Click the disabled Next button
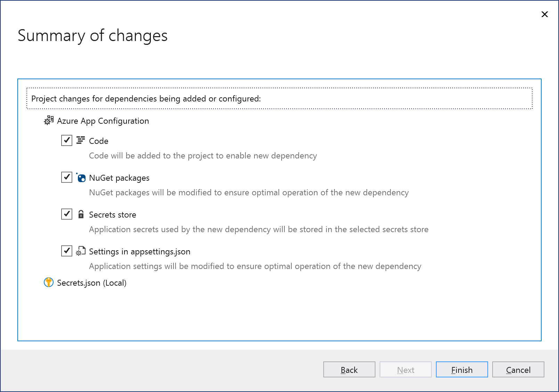Image resolution: width=559 pixels, height=392 pixels. click(x=405, y=369)
